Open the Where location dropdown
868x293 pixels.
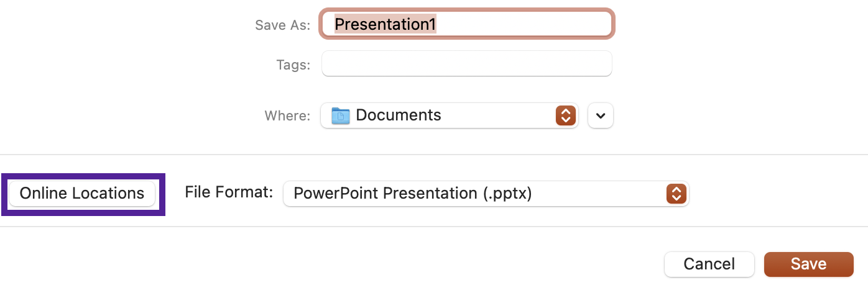[449, 115]
